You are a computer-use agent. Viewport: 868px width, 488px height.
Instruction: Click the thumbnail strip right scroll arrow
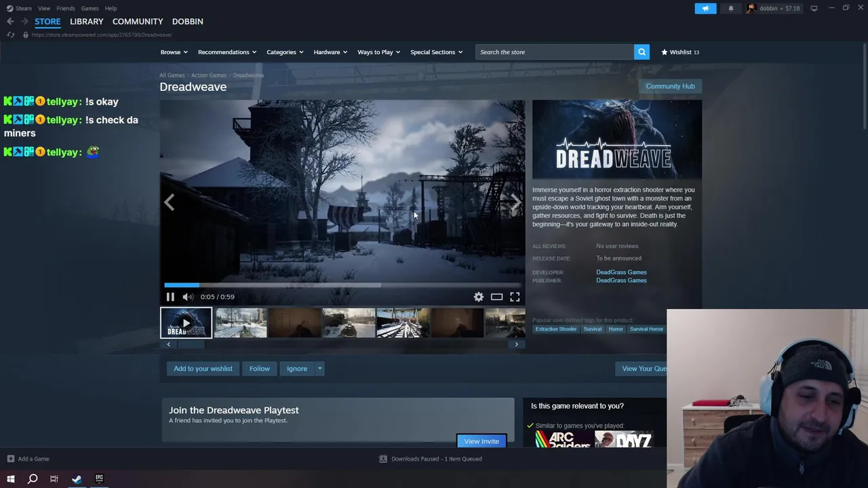(516, 344)
